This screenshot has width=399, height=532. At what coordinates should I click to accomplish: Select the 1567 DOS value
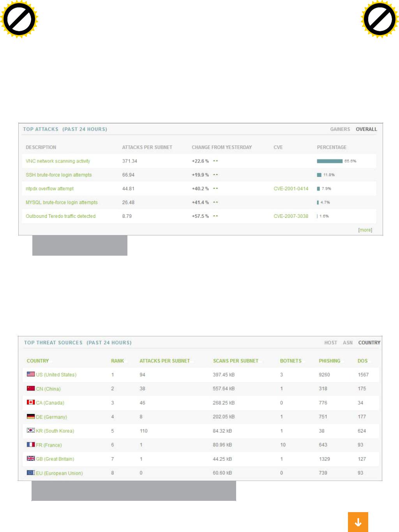[363, 375]
